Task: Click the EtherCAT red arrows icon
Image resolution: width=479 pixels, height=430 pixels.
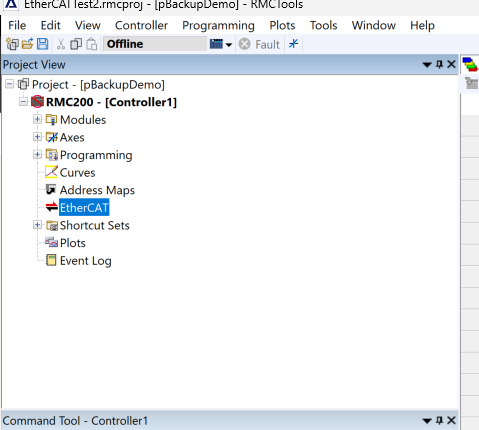Action: [x=52, y=207]
